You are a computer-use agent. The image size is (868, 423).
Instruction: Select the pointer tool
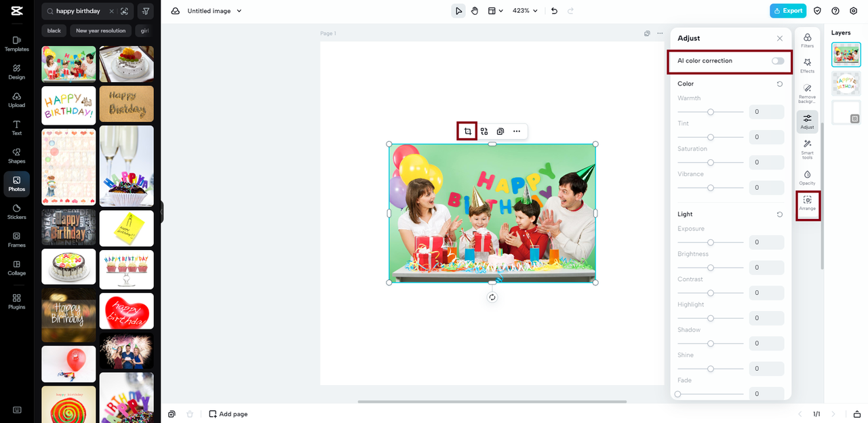(458, 11)
